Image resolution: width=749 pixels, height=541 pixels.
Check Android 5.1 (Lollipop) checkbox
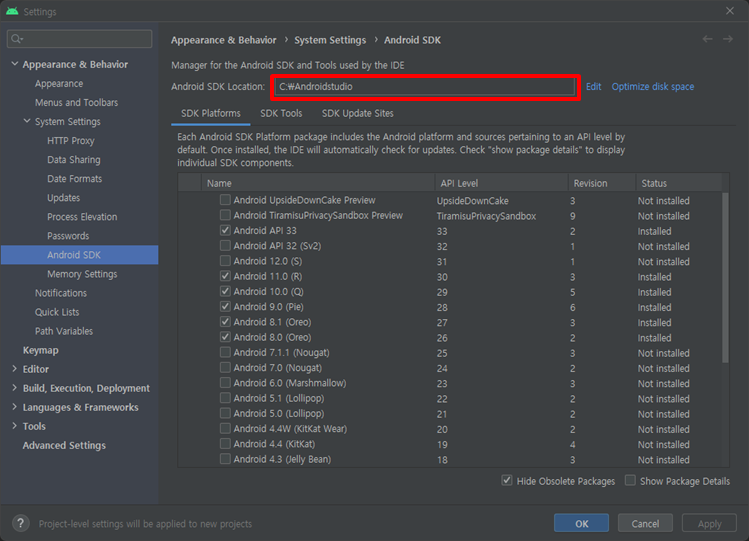(x=225, y=398)
